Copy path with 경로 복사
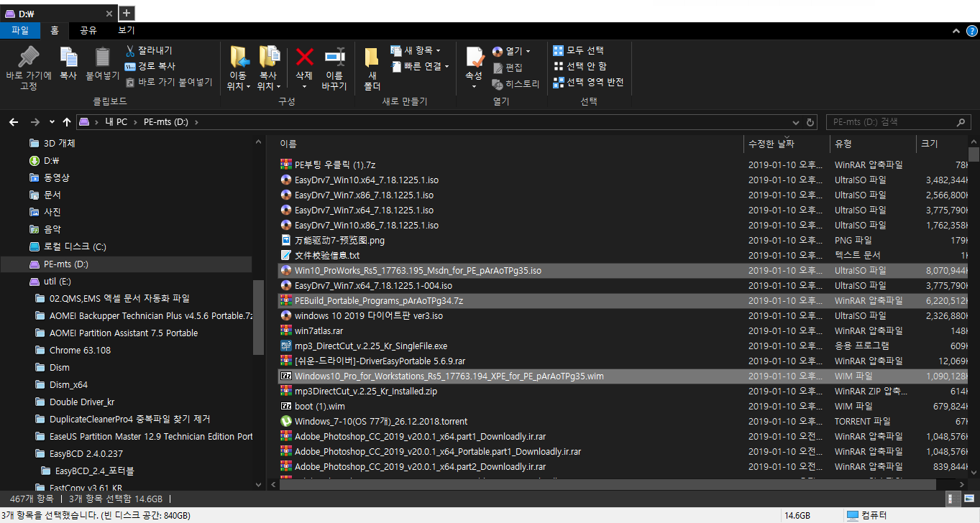 click(150, 66)
